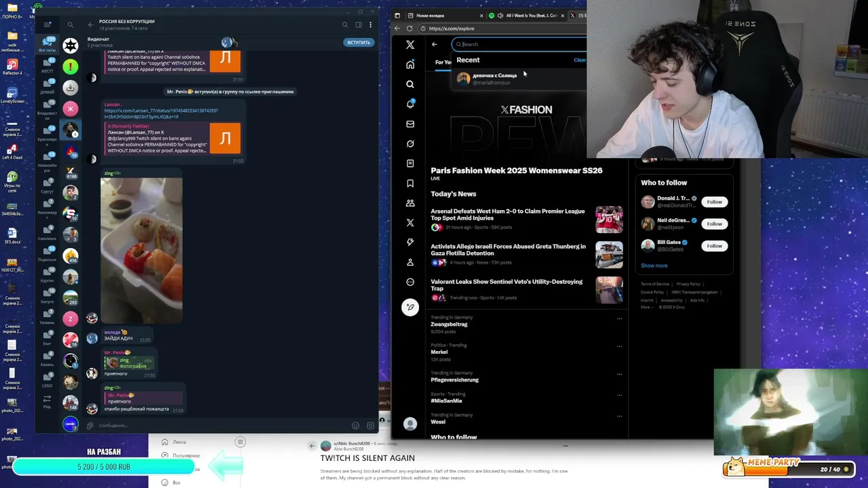Open the X Profile person icon
868x488 pixels.
point(410,262)
